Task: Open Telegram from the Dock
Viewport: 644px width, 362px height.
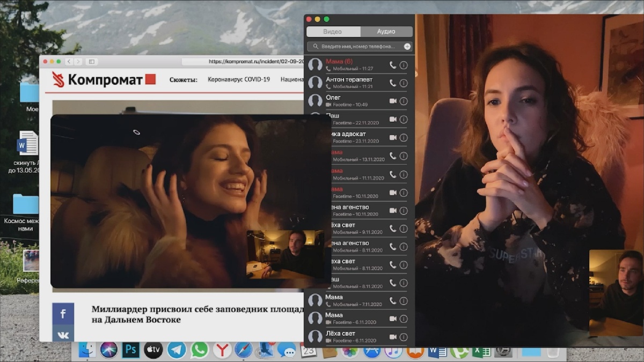Action: 177,350
